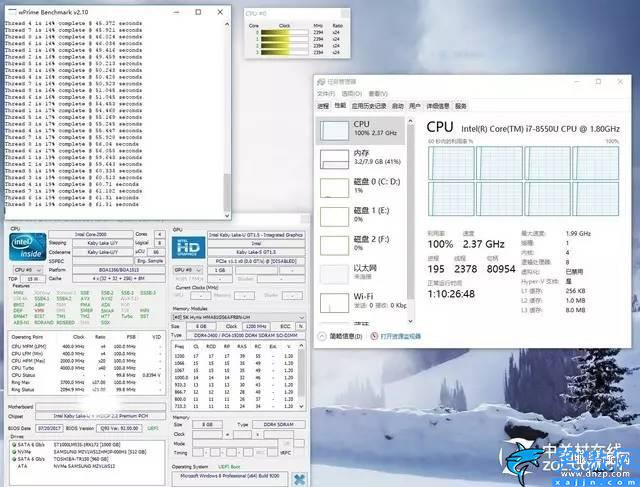Open the 查看(V) menu in Task Manager

coord(378,94)
